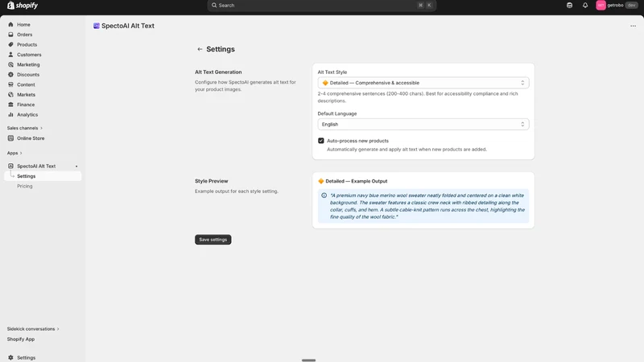The width and height of the screenshot is (644, 362).
Task: Expand the Apps section
Action: coord(14,153)
